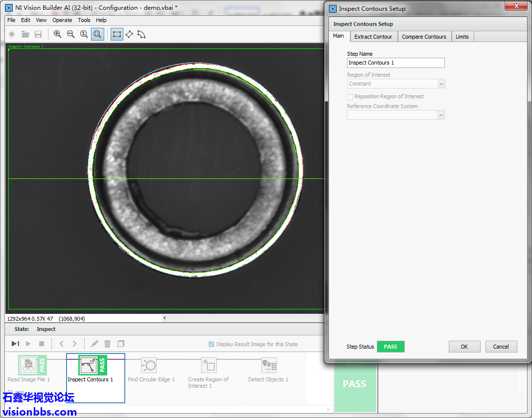This screenshot has width=532, height=418.
Task: Uncheck Display Result Image for this State
Action: pyautogui.click(x=211, y=344)
